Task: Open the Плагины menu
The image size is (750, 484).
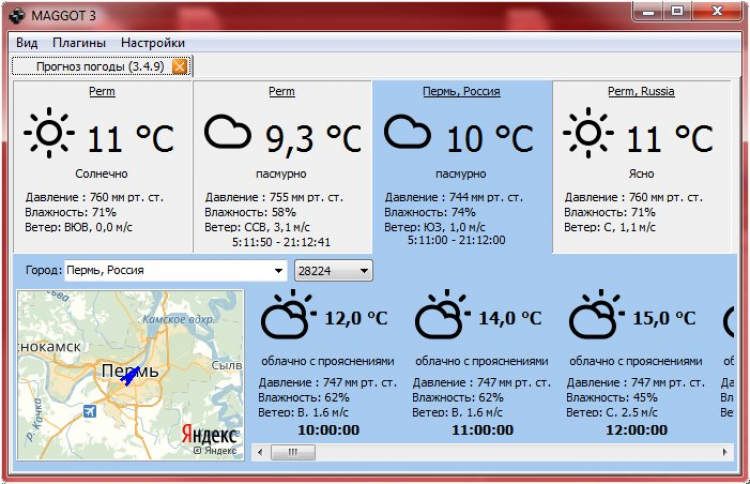Action: point(79,43)
